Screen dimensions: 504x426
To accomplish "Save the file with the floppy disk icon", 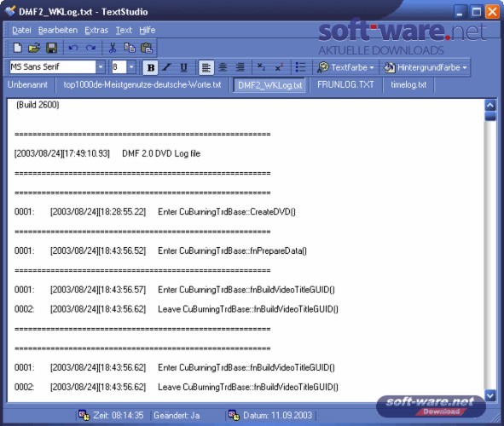I will 51,49.
